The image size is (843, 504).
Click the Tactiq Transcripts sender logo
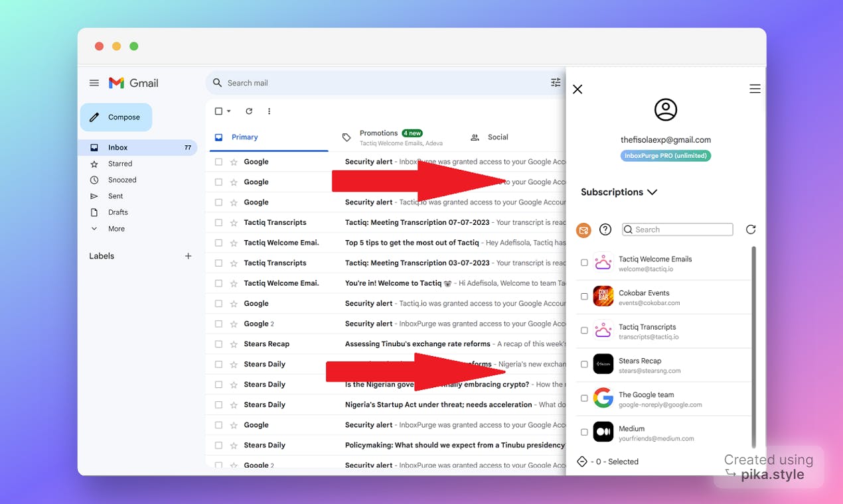coord(603,330)
